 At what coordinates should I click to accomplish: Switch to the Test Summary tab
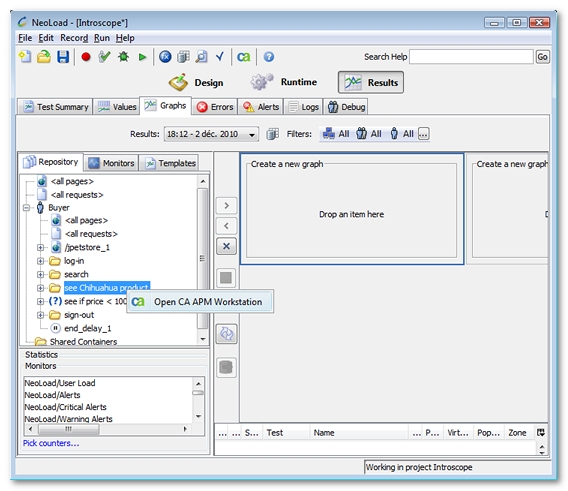[55, 107]
